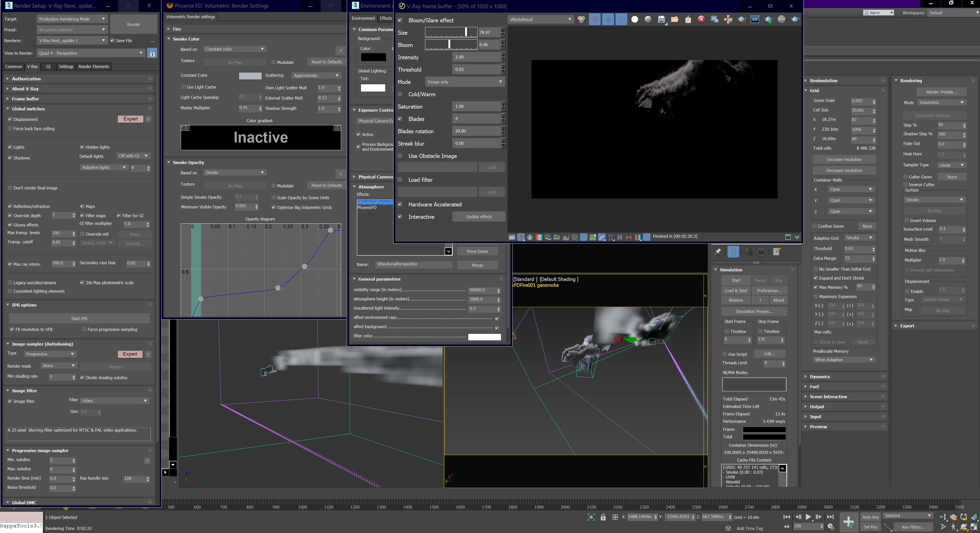Enable track mouse while rendering
Screen dimensions: 980x533
[x=728, y=20]
